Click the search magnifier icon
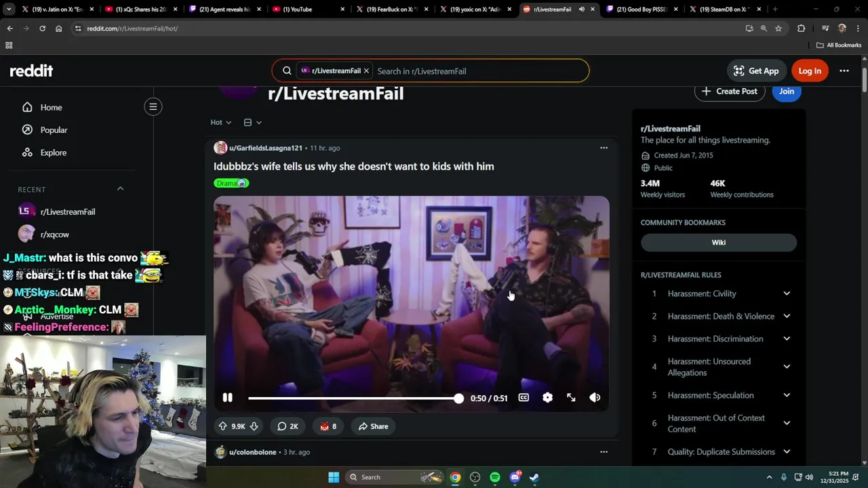This screenshot has height=488, width=868. [x=287, y=70]
